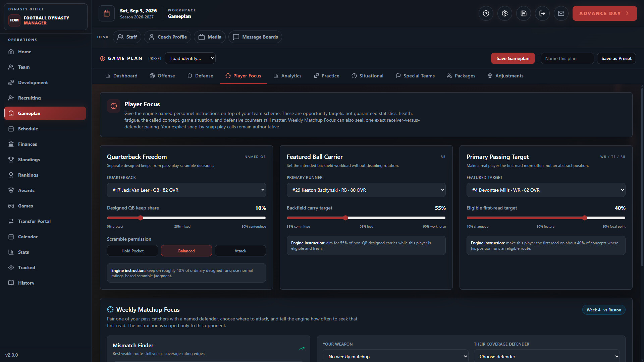Click the Week 4 vs Ruston badge

tap(604, 310)
